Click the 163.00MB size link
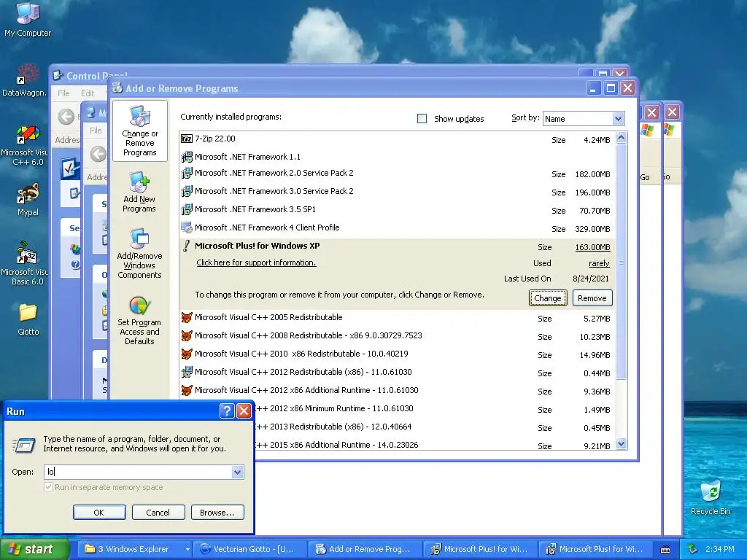The height and width of the screenshot is (560, 747). [x=592, y=247]
